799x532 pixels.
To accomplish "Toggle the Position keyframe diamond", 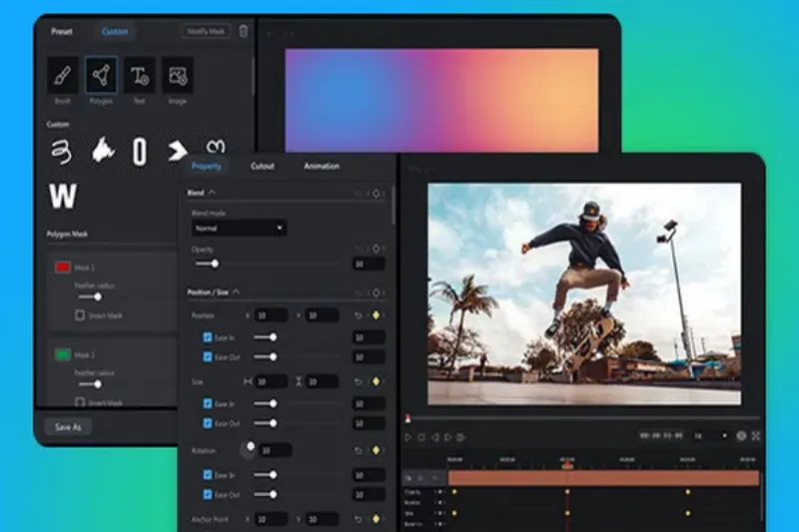I will tap(377, 315).
